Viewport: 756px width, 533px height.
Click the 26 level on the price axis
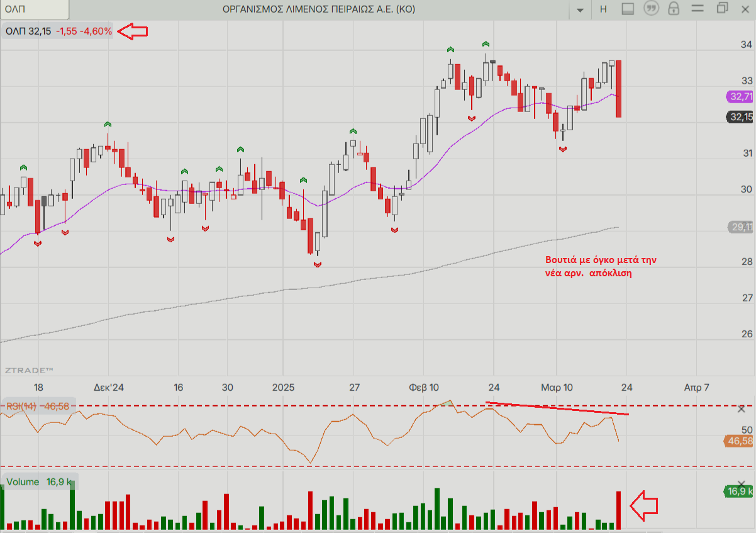point(747,334)
